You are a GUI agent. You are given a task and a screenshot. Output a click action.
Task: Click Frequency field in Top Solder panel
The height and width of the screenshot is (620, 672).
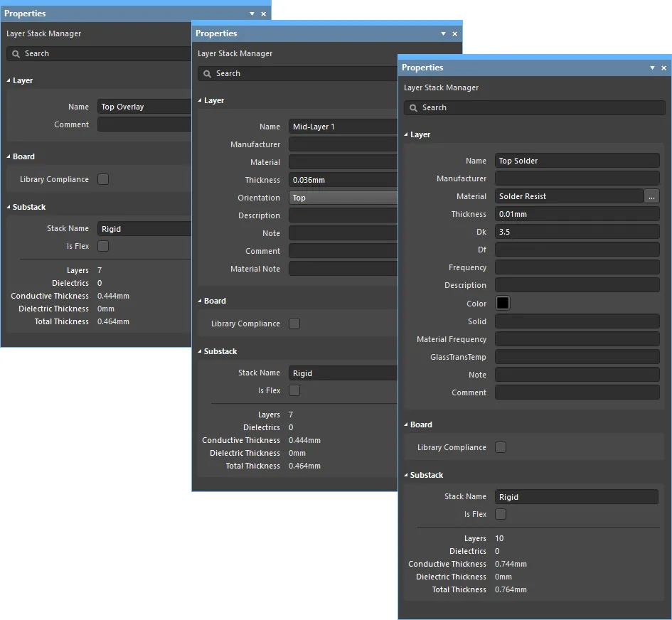pos(577,267)
